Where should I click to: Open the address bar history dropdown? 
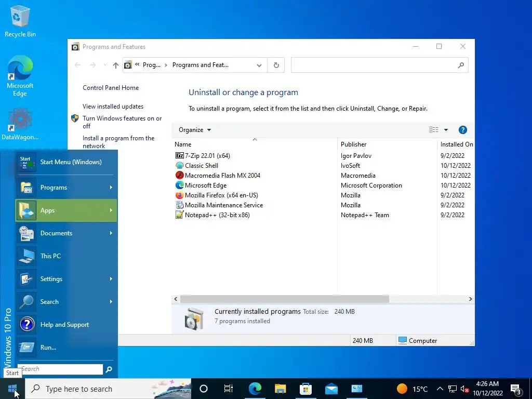259,65
